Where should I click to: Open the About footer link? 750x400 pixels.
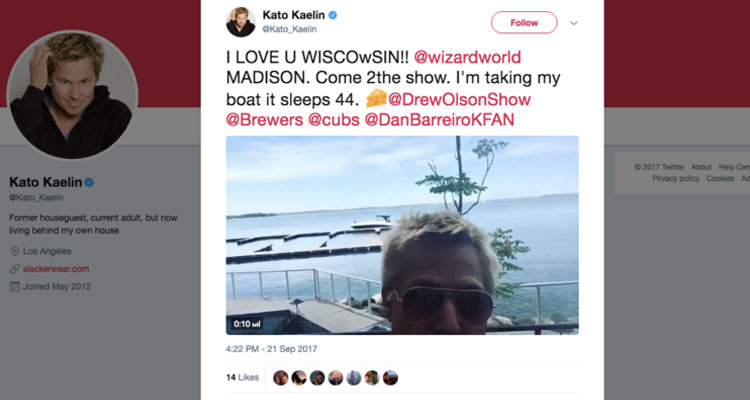point(701,167)
